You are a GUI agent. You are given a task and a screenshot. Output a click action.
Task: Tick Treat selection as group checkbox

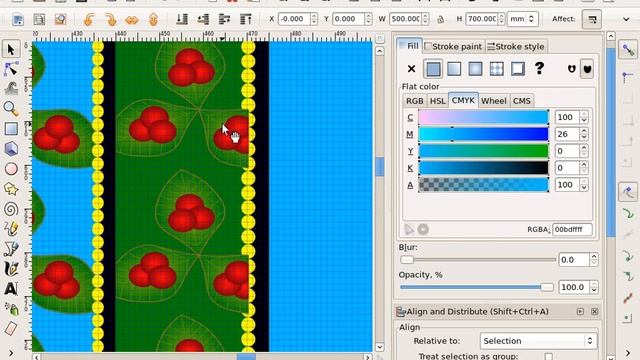tap(549, 356)
